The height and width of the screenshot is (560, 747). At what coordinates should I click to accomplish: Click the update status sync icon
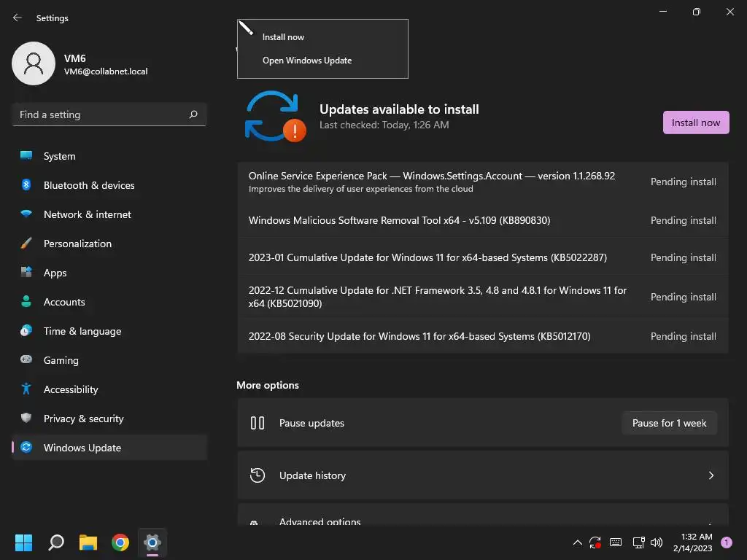coord(275,117)
